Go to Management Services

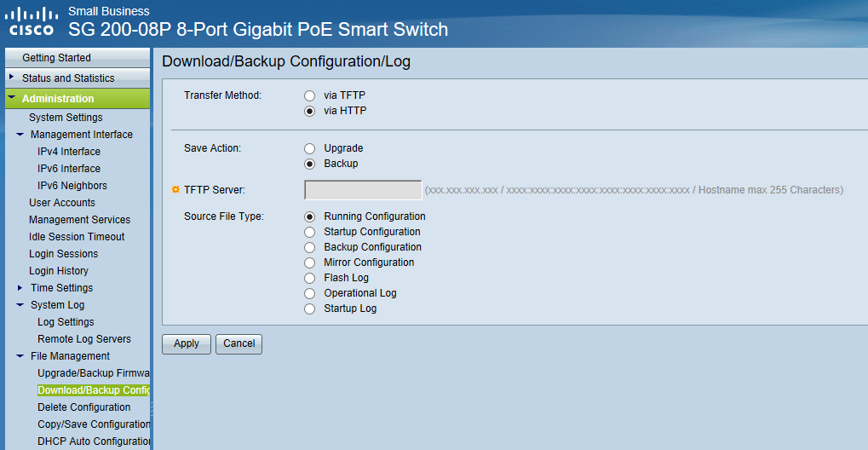coord(80,220)
